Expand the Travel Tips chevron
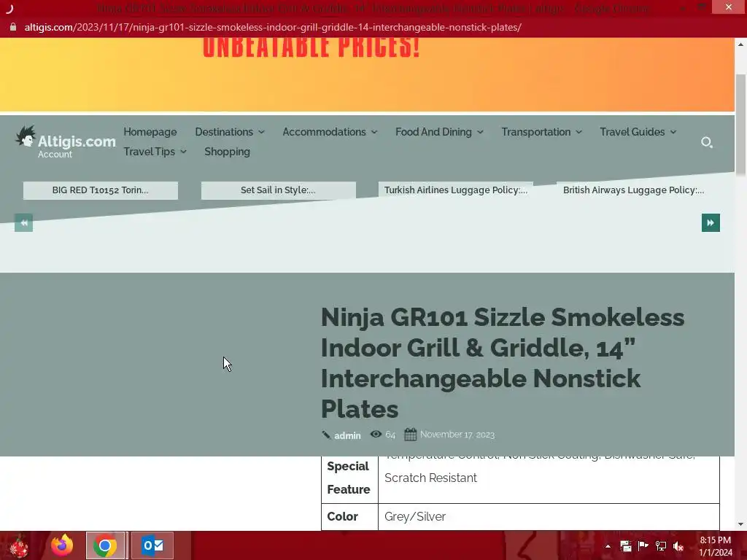Screen dimensions: 747x560 183,152
